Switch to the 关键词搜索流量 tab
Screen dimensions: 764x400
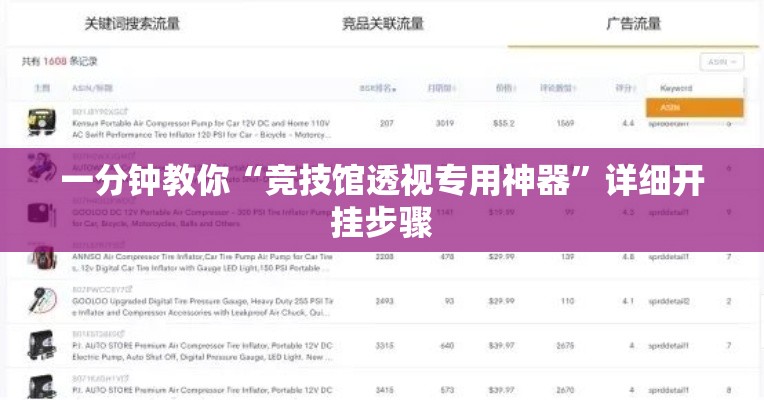tap(132, 23)
